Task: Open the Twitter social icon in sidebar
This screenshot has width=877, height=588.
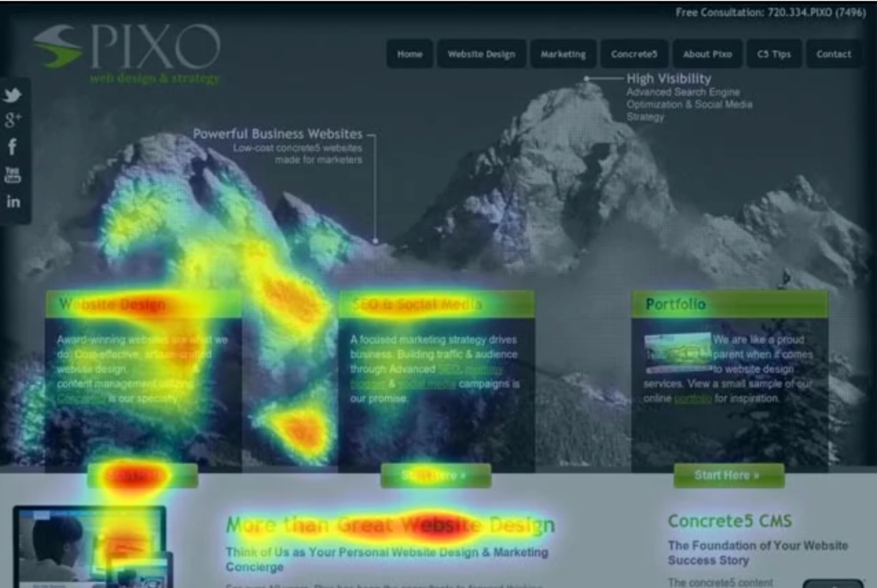Action: 12,95
